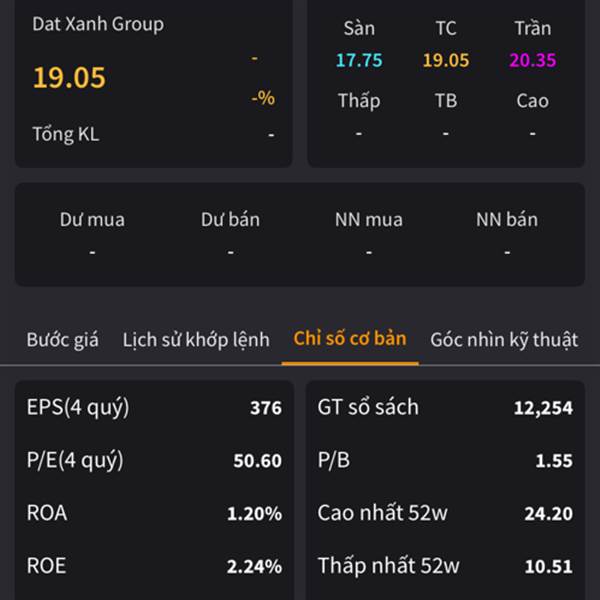Click the cyan floor price 17.75
The image size is (600, 600).
click(x=359, y=60)
